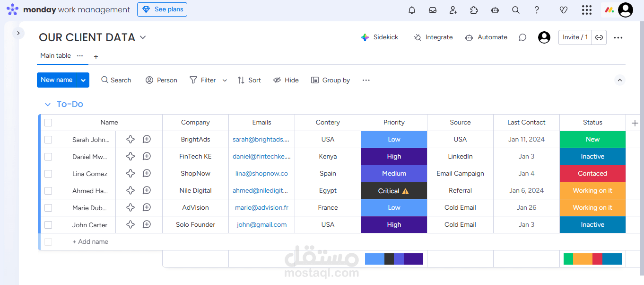644x285 pixels.
Task: Check the select-all header checkbox
Action: pos(48,123)
